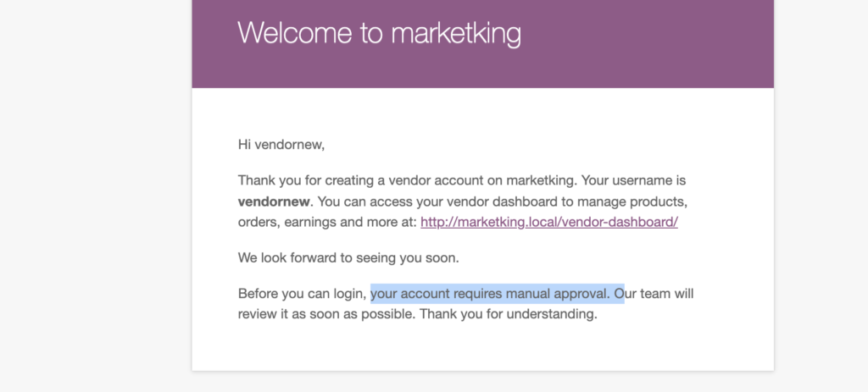
Task: Open the marketking.local vendor-dashboard link
Action: (x=549, y=223)
